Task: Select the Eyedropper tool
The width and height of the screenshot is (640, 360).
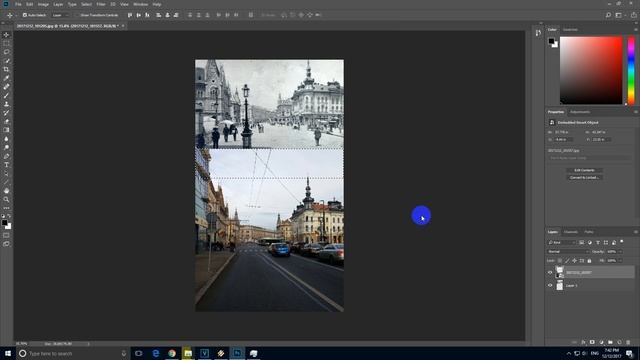Action: [6, 78]
